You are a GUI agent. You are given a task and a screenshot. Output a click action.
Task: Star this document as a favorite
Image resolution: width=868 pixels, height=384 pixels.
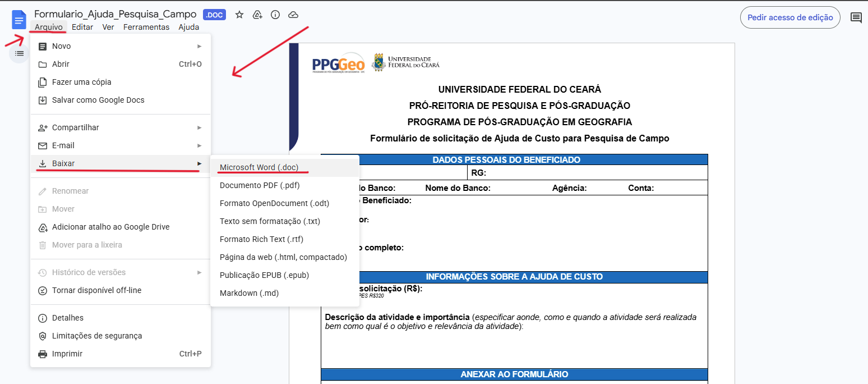pyautogui.click(x=239, y=15)
